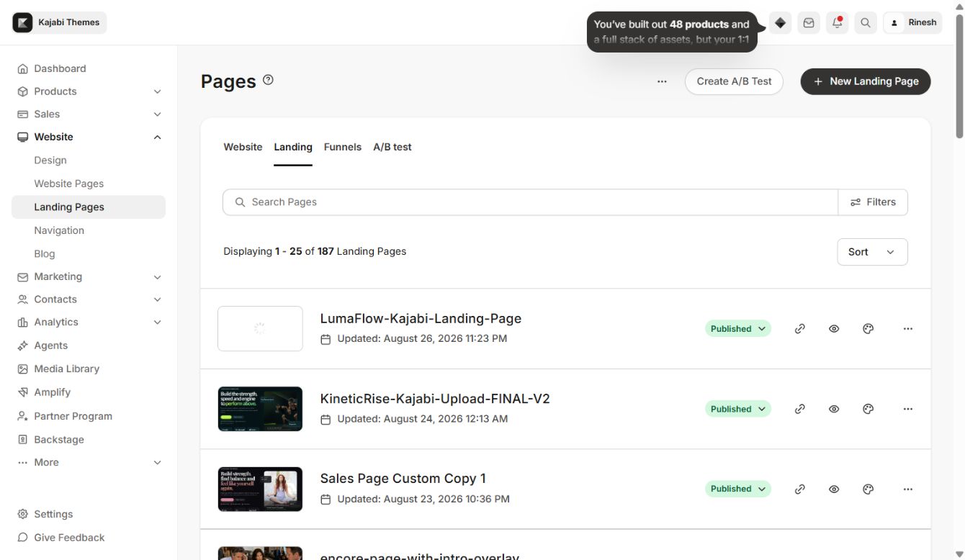Click New Landing Page button

tap(866, 81)
